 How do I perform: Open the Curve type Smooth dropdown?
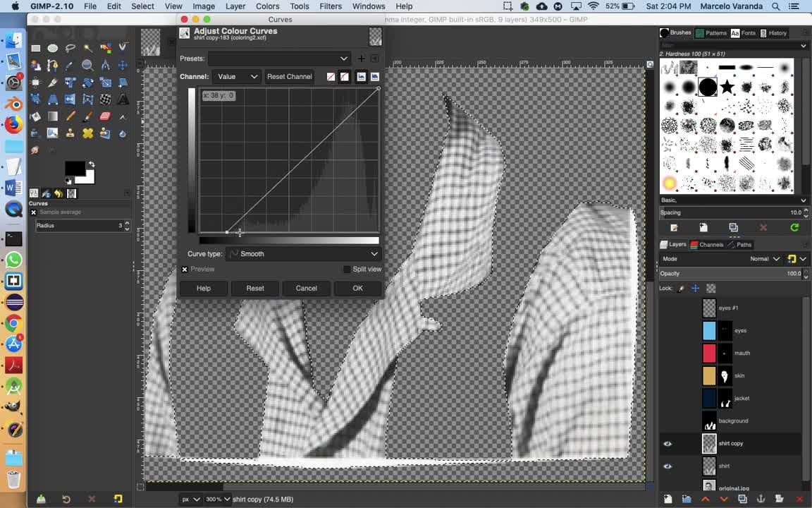(304, 254)
